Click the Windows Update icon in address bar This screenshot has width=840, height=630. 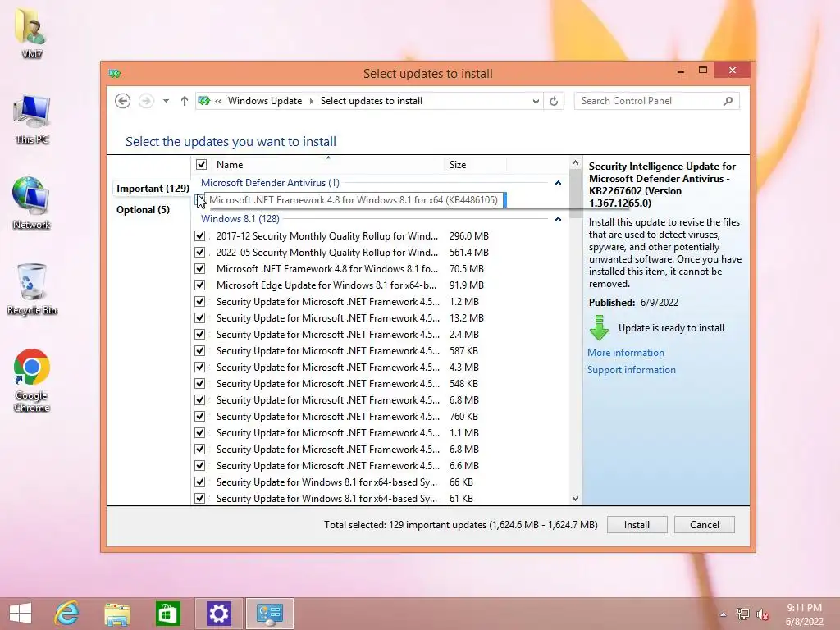coord(204,101)
